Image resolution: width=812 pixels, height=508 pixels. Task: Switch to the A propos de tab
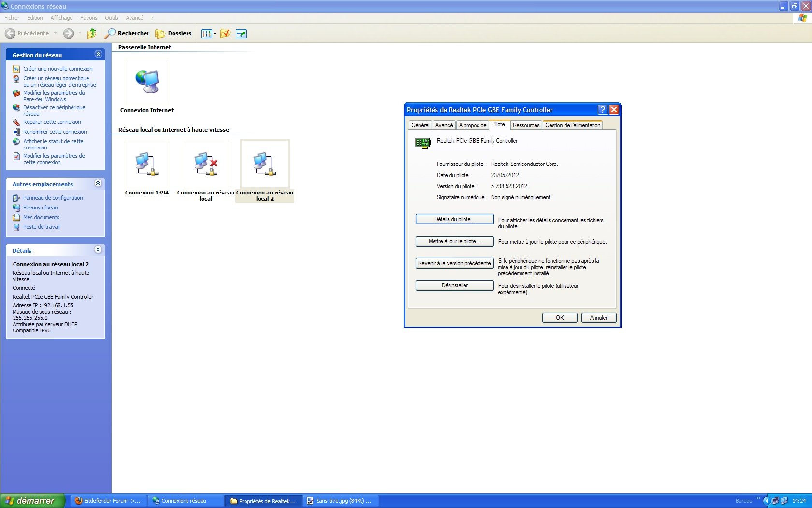pos(473,125)
